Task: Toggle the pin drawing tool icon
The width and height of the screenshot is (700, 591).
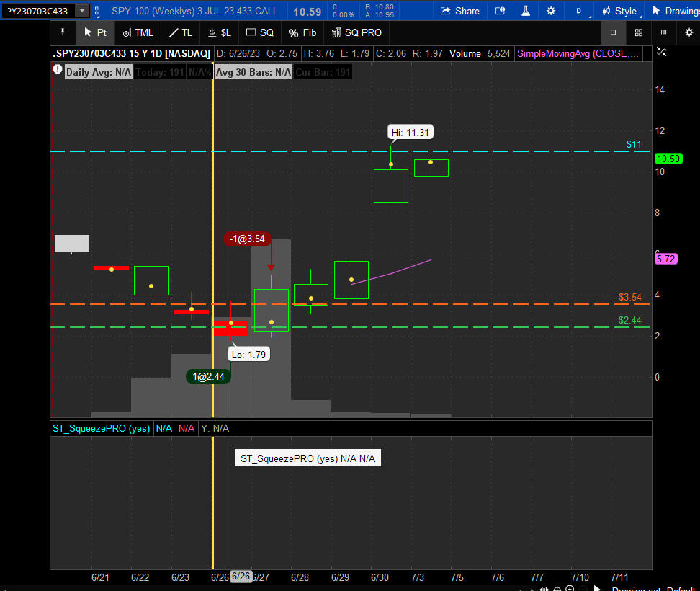Action: (63, 32)
